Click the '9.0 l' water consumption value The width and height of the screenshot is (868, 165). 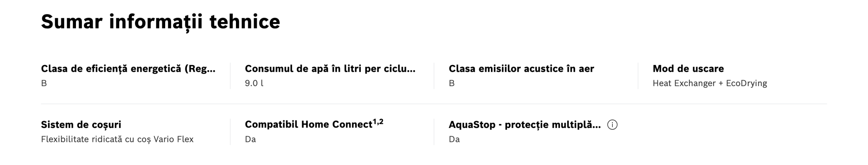254,83
